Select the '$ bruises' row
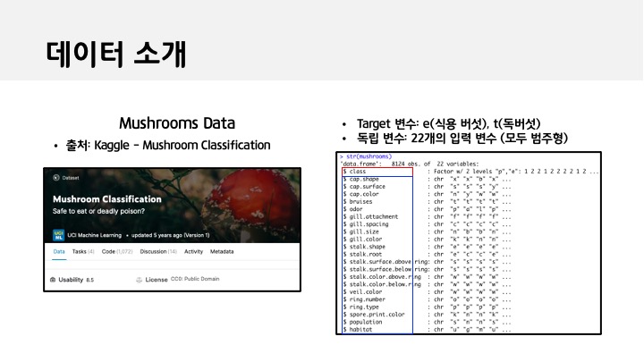This screenshot has height=362, width=644. (x=428, y=201)
